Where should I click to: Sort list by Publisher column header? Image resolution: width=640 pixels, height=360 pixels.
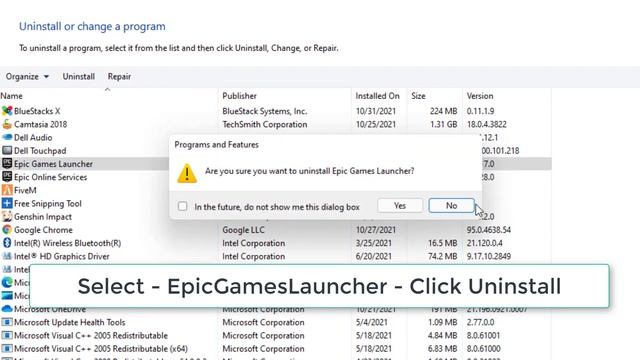point(240,96)
